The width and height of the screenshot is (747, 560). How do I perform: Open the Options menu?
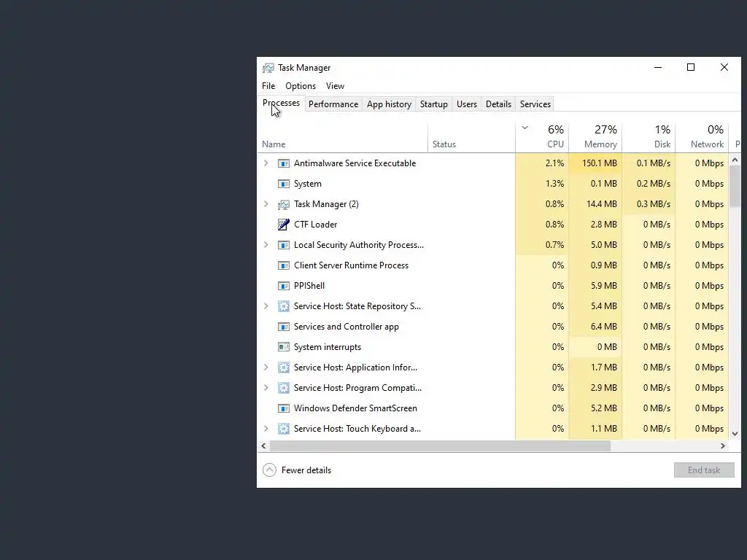(301, 86)
